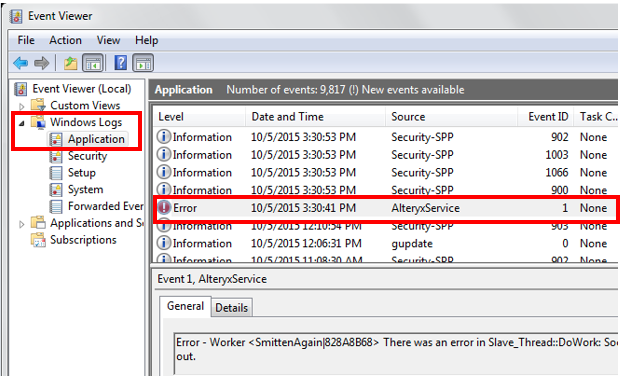Click the Subscriptions icon in tree
The height and width of the screenshot is (380, 621).
(38, 240)
